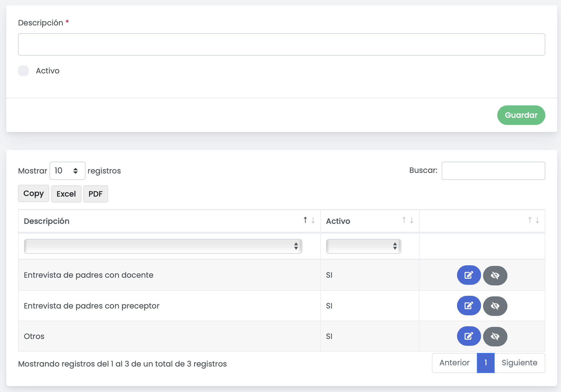The image size is (561, 392).
Task: Edit the 'Entrevista de padres con docente' row
Action: coord(469,275)
